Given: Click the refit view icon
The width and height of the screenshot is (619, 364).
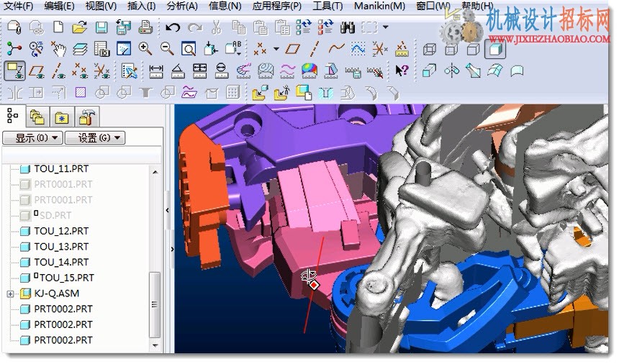Looking at the screenshot, I should tap(189, 49).
